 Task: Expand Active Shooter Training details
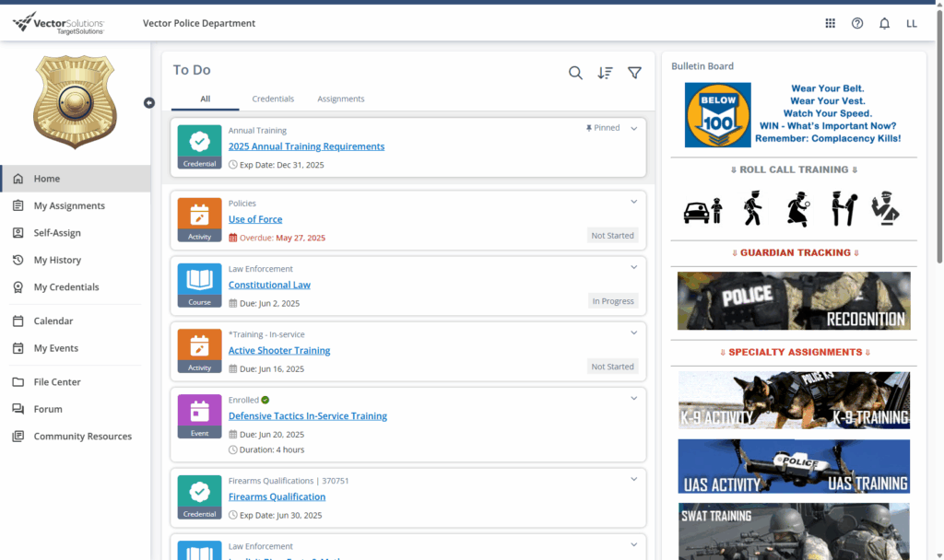(x=633, y=332)
